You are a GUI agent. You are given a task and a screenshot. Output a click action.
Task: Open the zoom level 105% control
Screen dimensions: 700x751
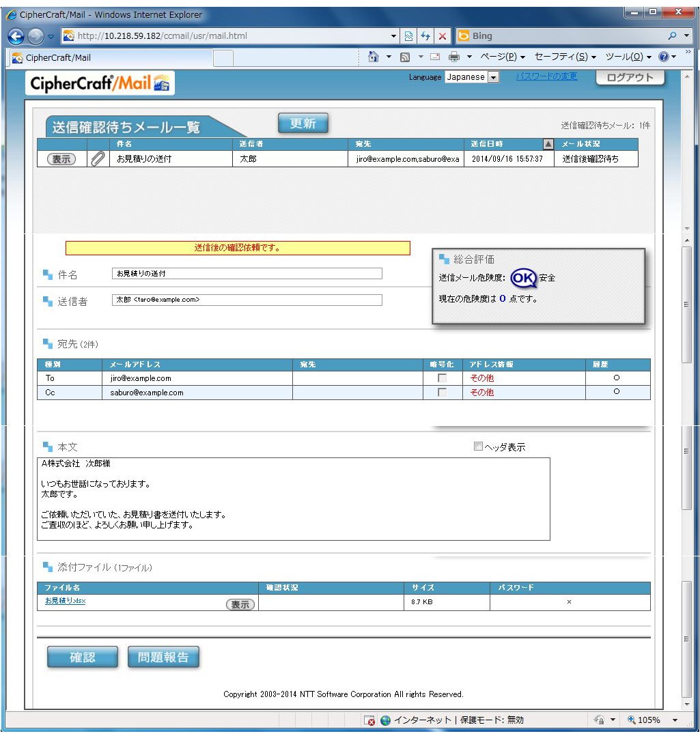pyautogui.click(x=644, y=720)
